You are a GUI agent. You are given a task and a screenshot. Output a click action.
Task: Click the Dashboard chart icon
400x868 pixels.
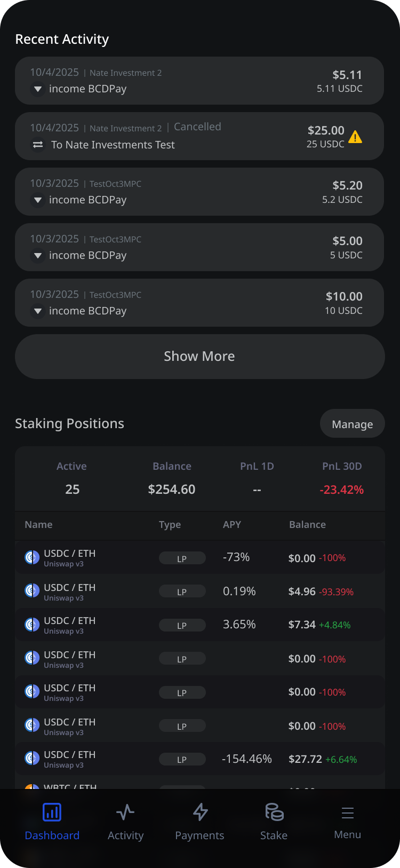point(52,812)
